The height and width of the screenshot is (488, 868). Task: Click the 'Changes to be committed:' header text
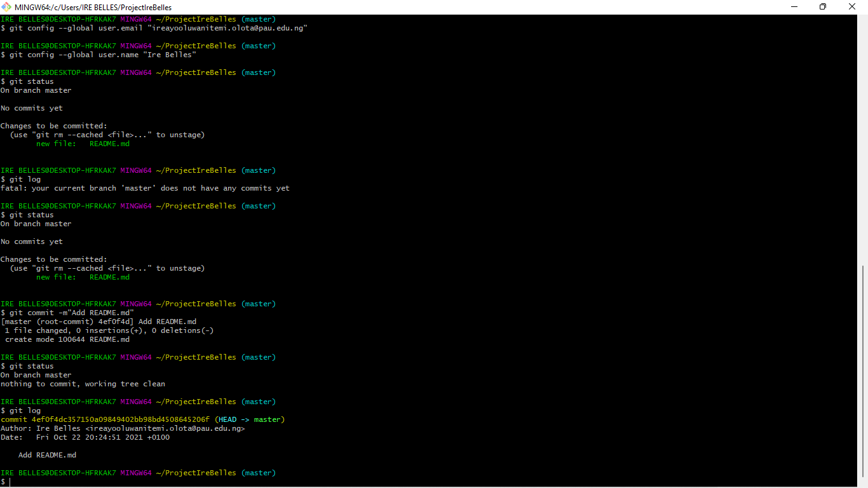tap(54, 125)
